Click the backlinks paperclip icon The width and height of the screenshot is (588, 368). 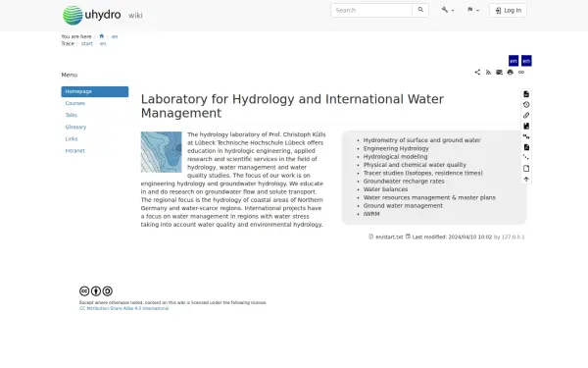tap(526, 115)
